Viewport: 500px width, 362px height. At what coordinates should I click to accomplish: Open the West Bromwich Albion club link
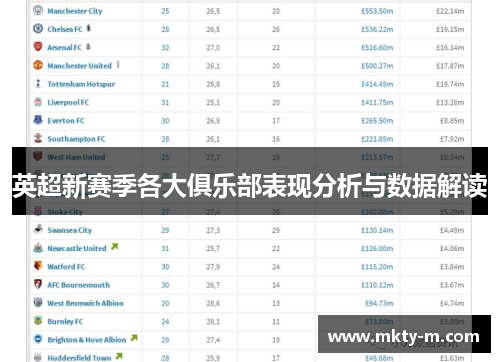click(x=85, y=303)
